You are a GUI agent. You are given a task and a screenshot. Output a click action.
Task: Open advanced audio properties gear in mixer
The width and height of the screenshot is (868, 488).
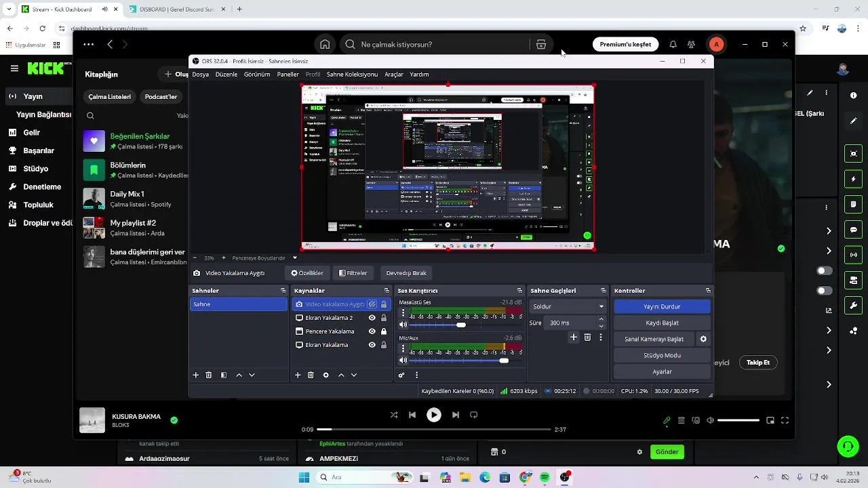coord(401,375)
